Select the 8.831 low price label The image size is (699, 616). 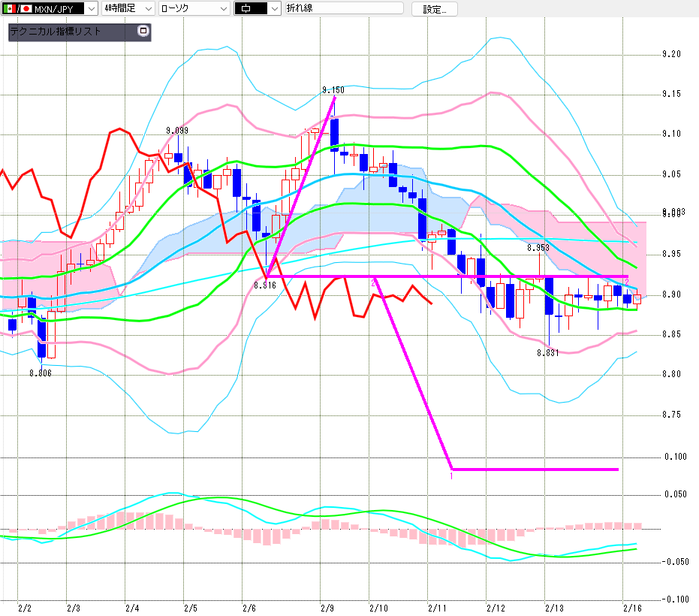point(548,352)
